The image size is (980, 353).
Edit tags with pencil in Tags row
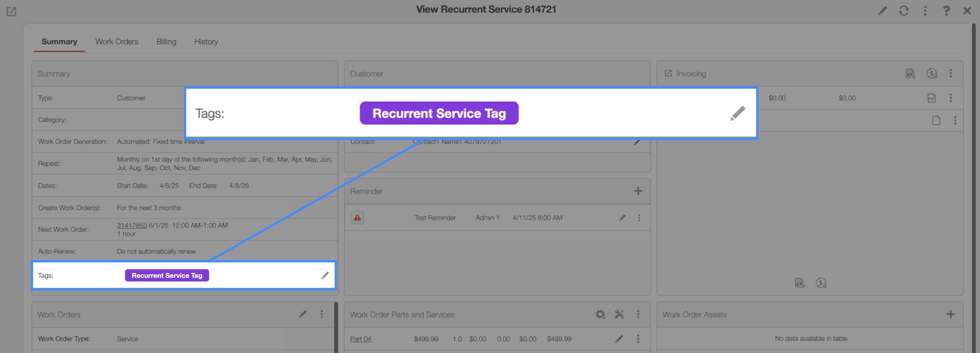coord(324,275)
